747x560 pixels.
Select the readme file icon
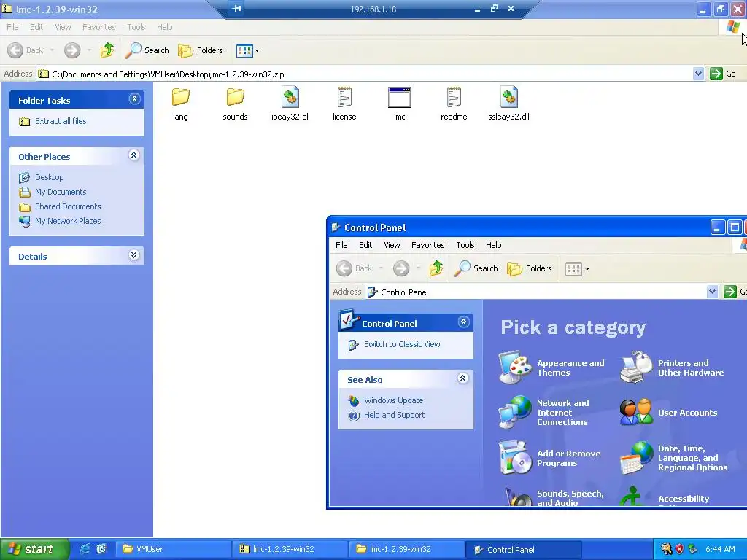(x=454, y=97)
